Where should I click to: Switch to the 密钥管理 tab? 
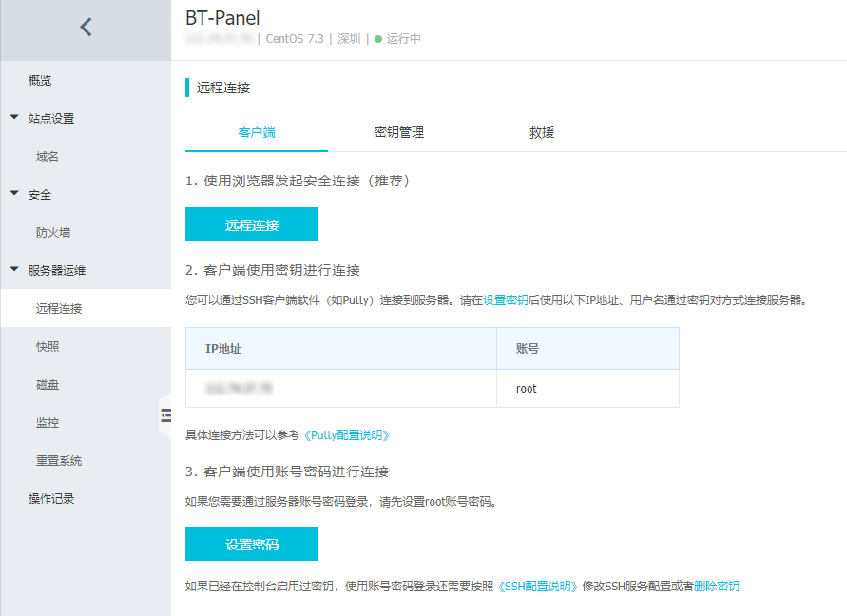point(399,133)
